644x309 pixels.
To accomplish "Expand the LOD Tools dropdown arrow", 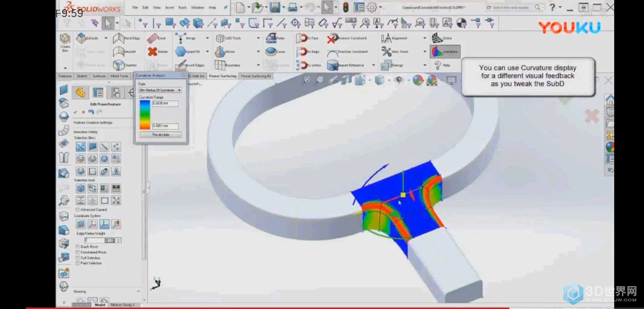I will (258, 38).
